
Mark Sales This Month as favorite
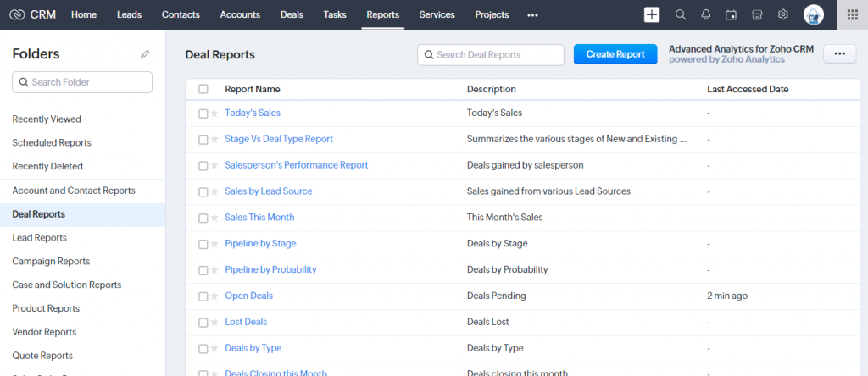pos(214,218)
